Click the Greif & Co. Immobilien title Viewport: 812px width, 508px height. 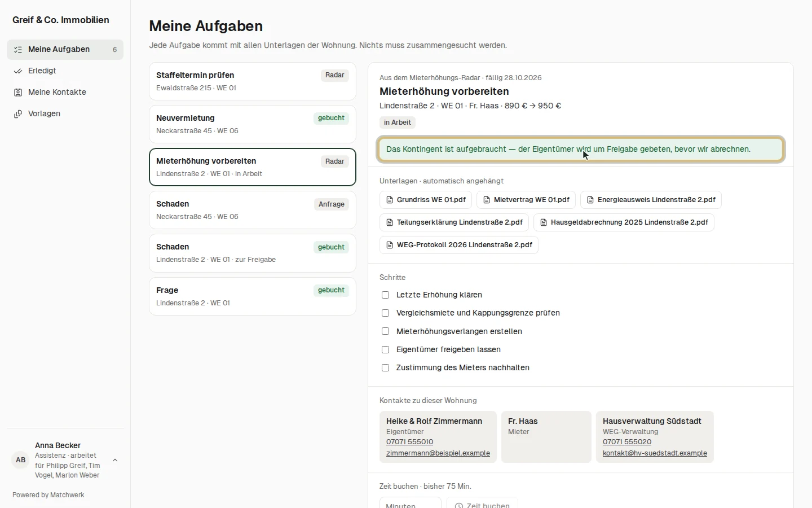[x=61, y=20]
